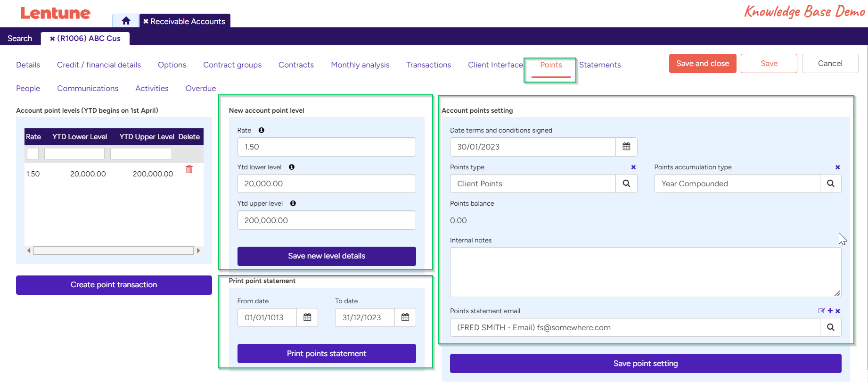
Task: Search points statement email lookup
Action: (831, 327)
